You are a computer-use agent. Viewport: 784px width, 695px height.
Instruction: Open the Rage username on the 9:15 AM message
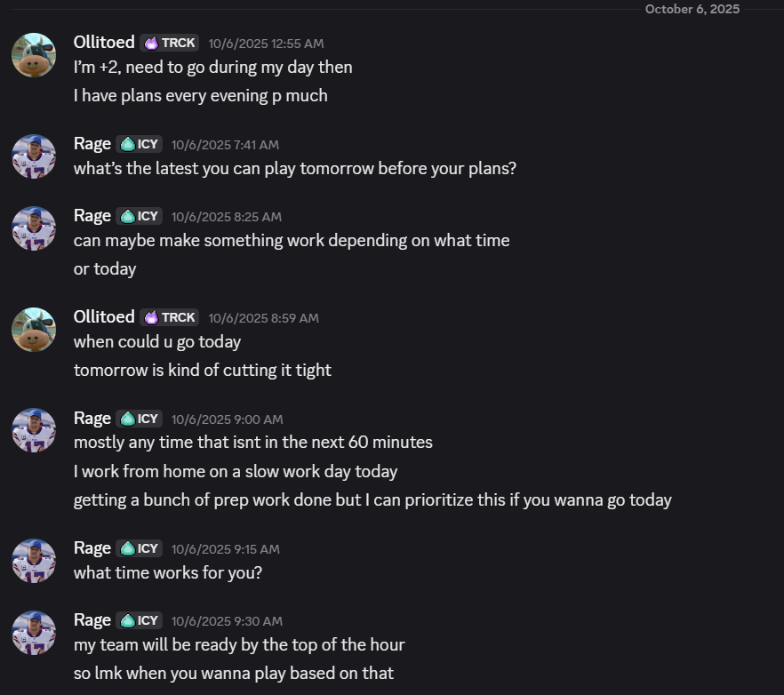pyautogui.click(x=92, y=548)
